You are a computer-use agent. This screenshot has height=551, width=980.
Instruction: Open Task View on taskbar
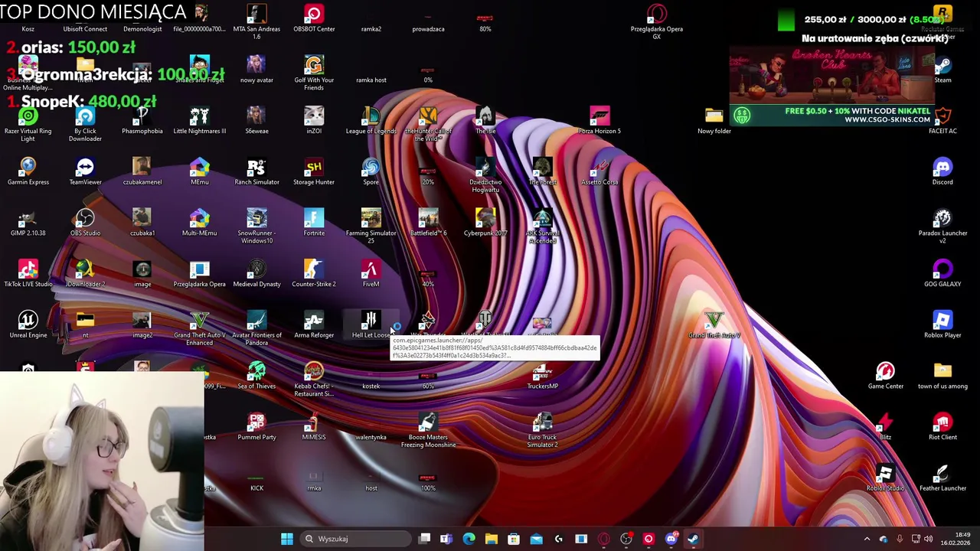[x=424, y=539]
